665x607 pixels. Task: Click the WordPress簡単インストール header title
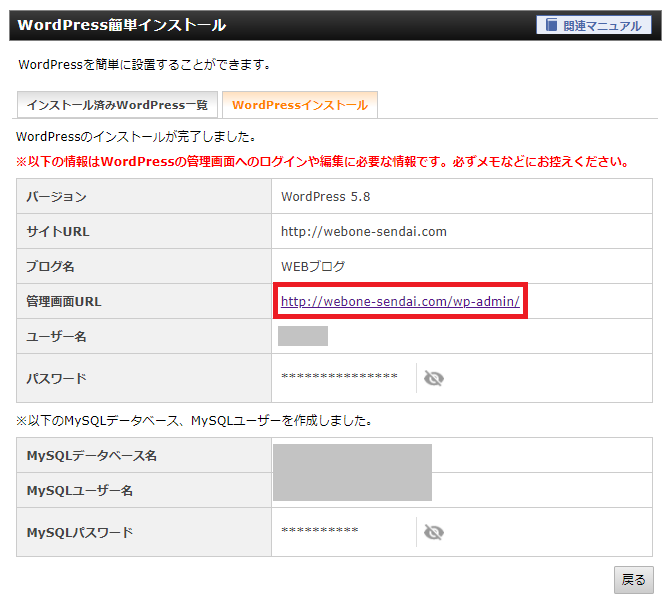pyautogui.click(x=122, y=25)
